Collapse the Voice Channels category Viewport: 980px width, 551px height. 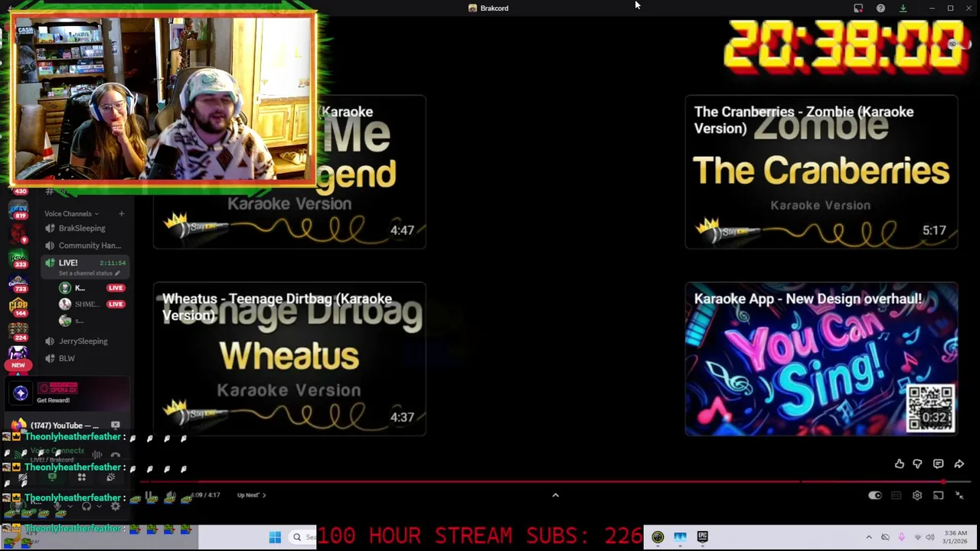(x=72, y=214)
